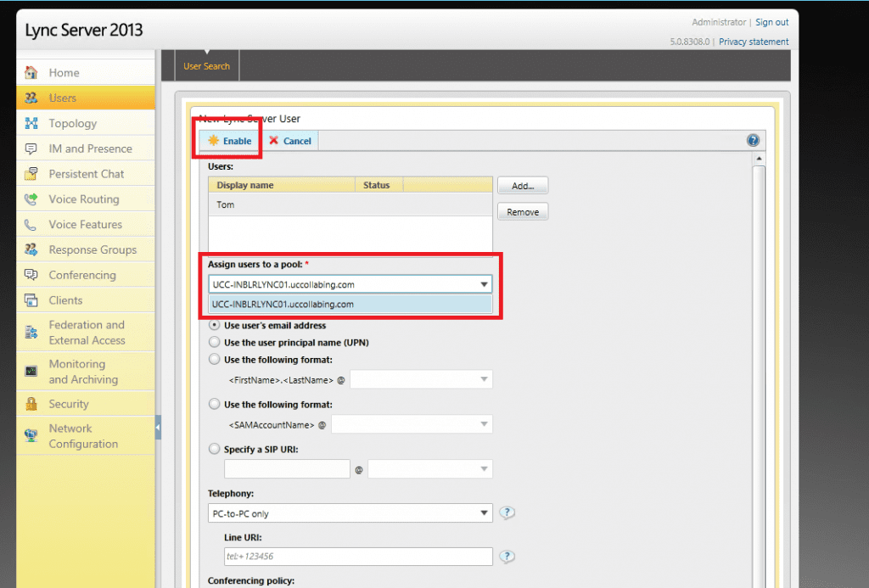Choose the Specify a SIP URI option
The image size is (869, 588).
[x=214, y=449]
